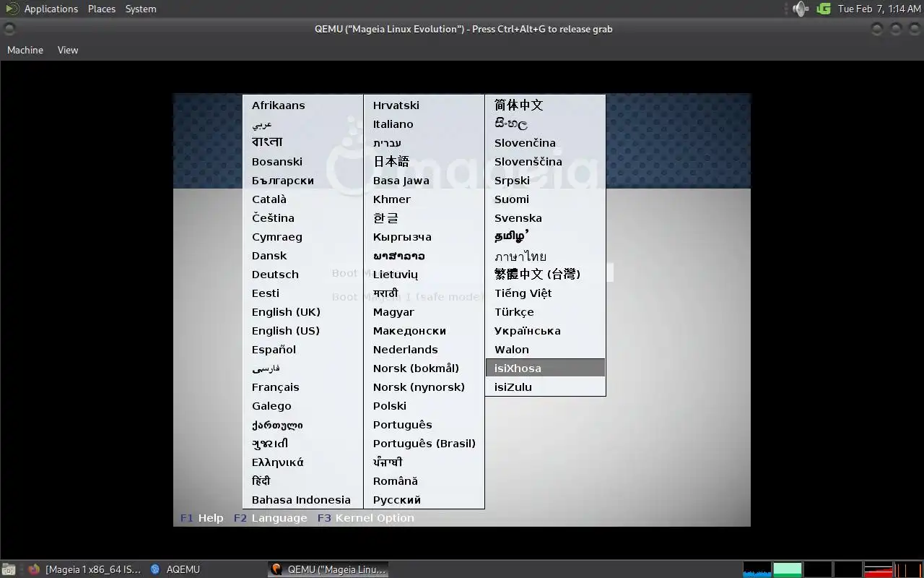The height and width of the screenshot is (578, 924).
Task: Open the clock showing Tue Feb 7
Action: tap(879, 9)
